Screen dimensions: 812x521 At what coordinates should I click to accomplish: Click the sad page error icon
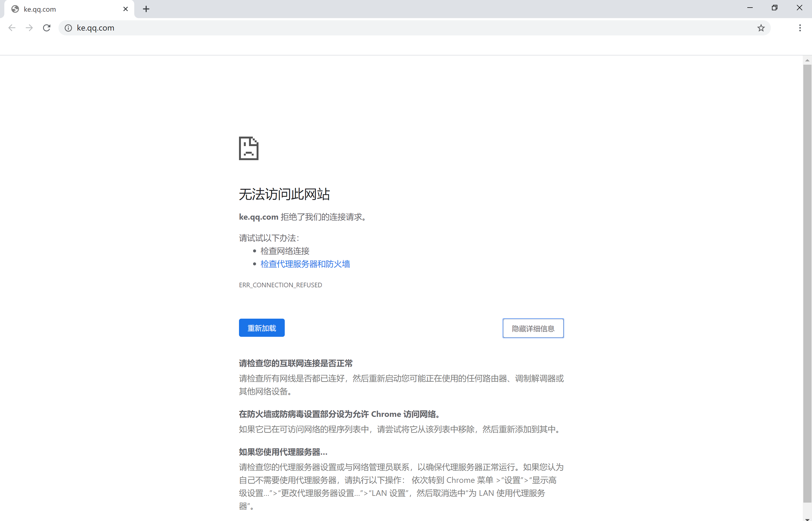[249, 148]
